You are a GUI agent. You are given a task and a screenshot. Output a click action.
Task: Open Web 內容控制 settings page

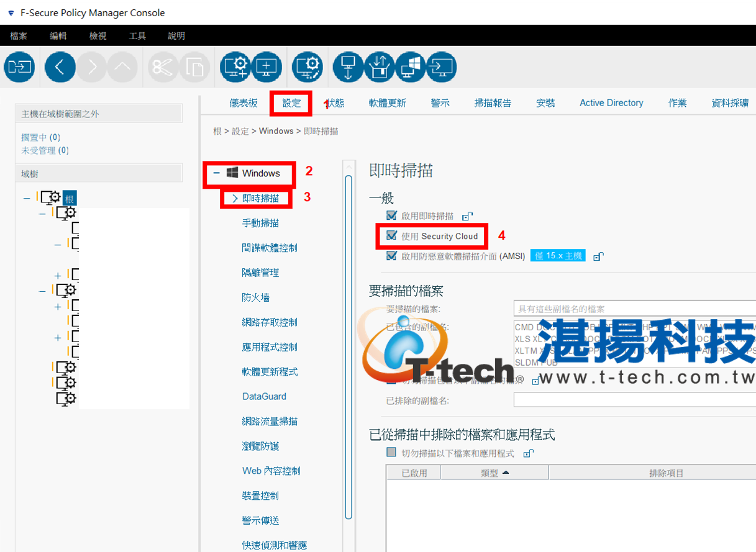point(271,471)
